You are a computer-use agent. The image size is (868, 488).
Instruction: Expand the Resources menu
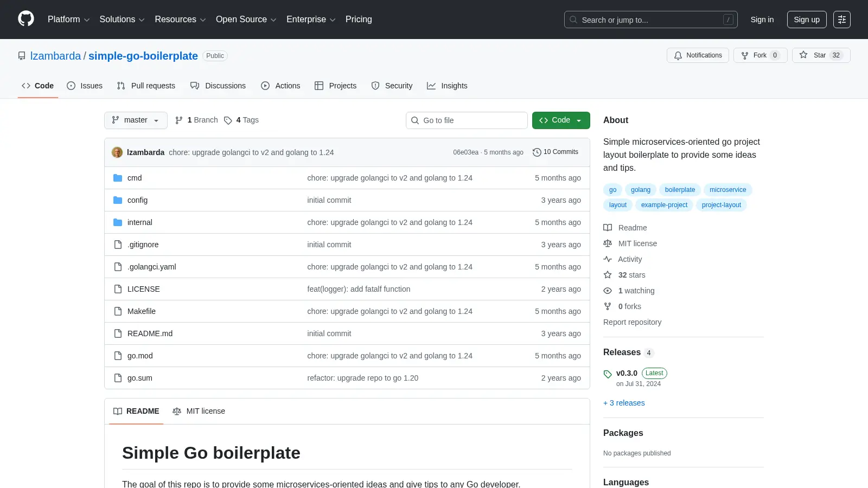[x=180, y=20]
